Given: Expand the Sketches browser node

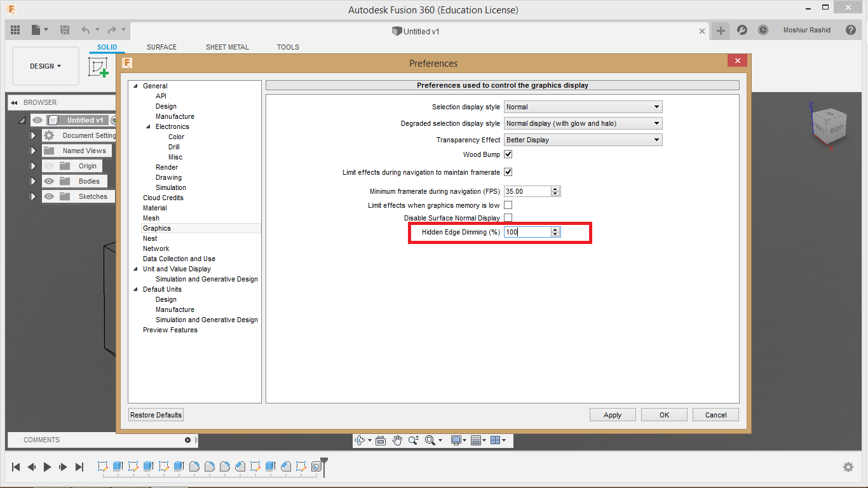Looking at the screenshot, I should [34, 196].
